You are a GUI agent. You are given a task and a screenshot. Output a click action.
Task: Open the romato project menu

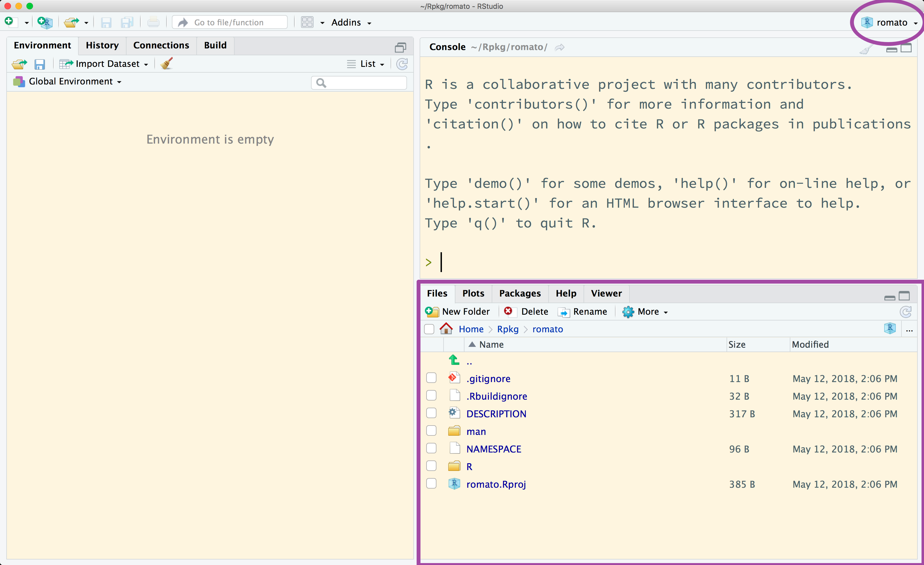point(889,23)
